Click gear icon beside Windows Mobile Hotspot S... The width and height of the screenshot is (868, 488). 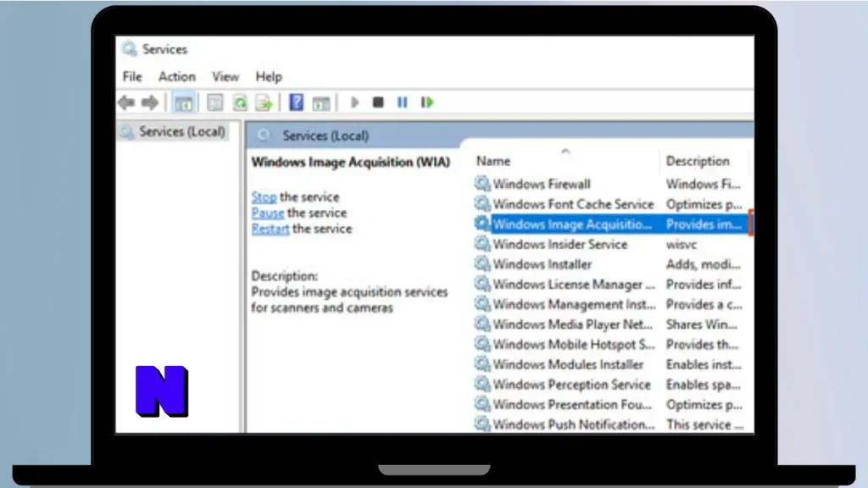(482, 344)
